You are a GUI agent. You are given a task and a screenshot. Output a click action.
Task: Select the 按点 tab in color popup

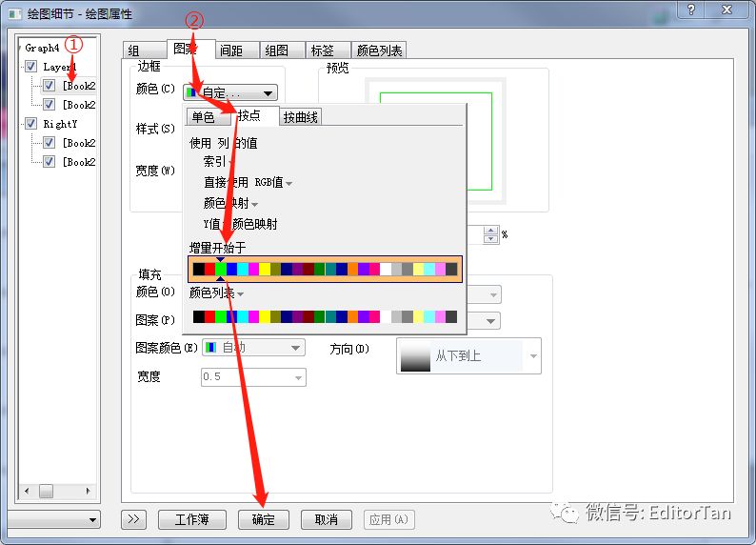[254, 115]
